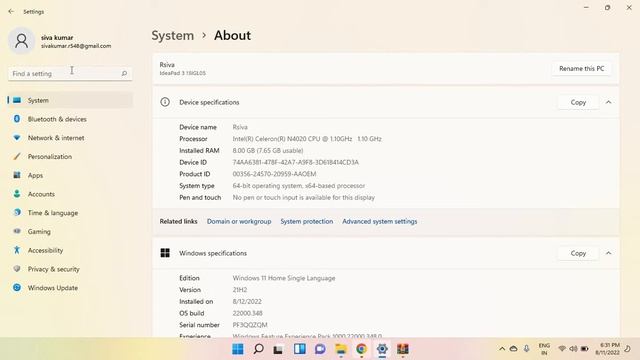The height and width of the screenshot is (360, 640).
Task: Click the System breadcrumb link
Action: coord(173,36)
